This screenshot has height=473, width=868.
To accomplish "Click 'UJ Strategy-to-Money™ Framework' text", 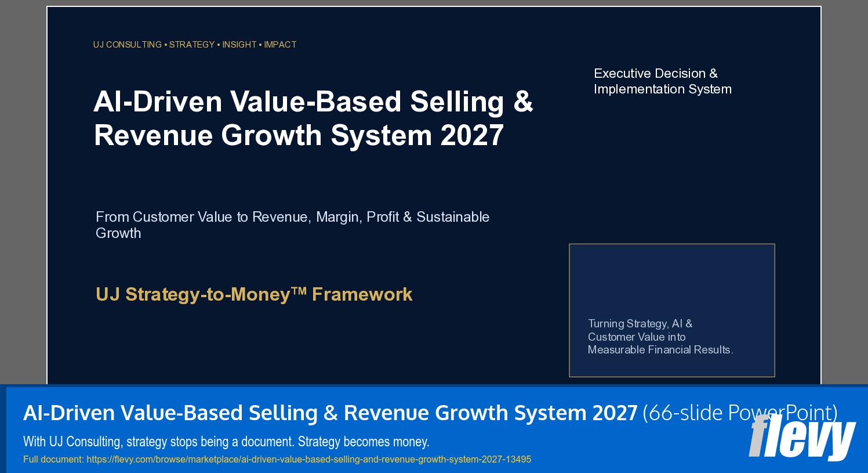I will click(x=254, y=294).
